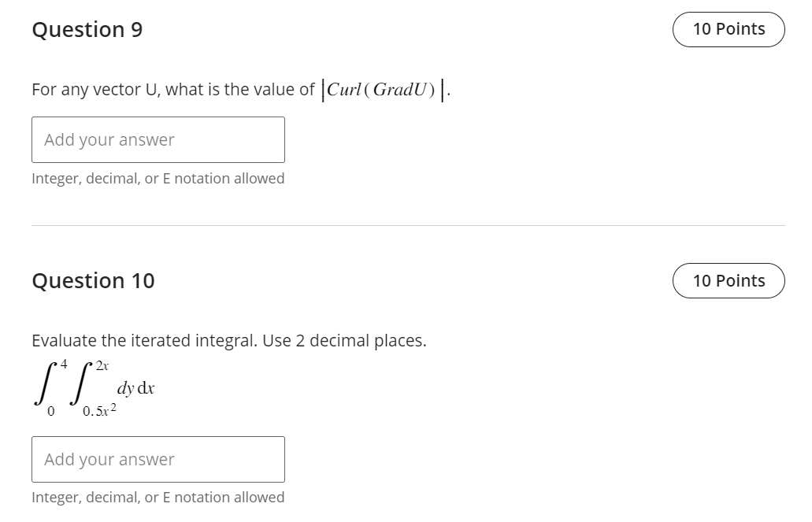Click the Question 10 answer input field
Image resolution: width=812 pixels, height=522 pixels.
point(158,459)
